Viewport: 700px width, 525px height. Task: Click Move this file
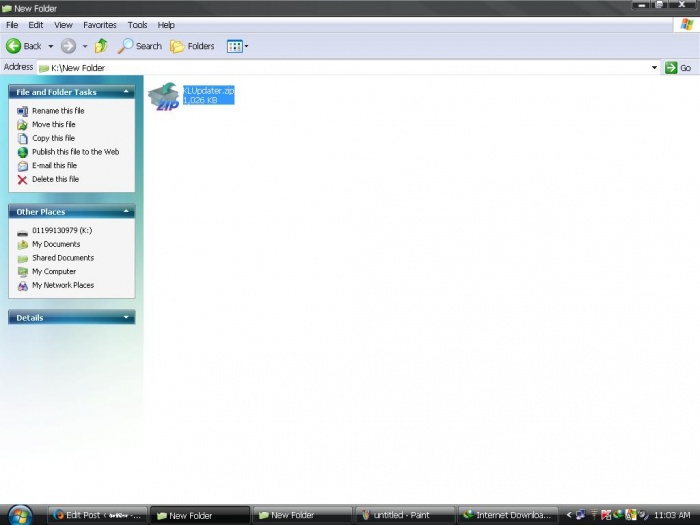[x=54, y=125]
